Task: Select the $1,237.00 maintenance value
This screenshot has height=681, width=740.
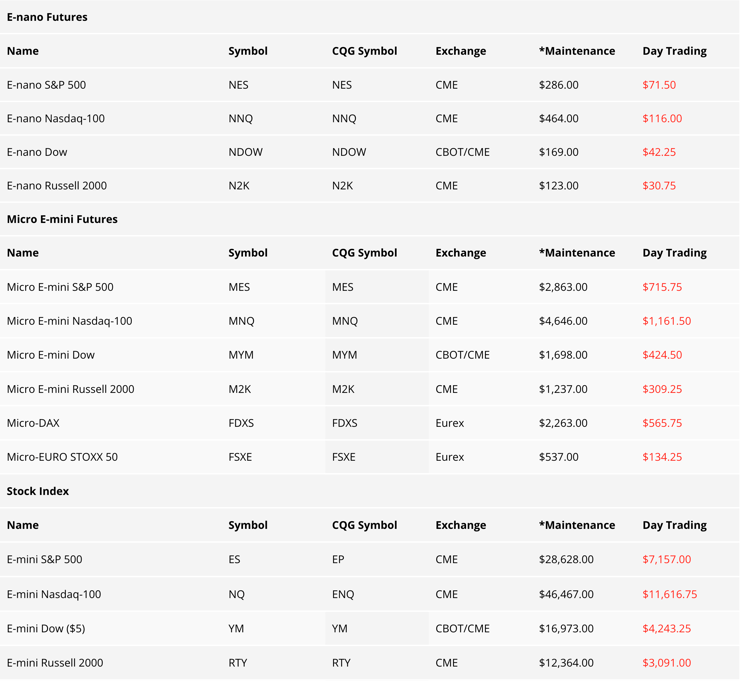Action: [x=563, y=389]
